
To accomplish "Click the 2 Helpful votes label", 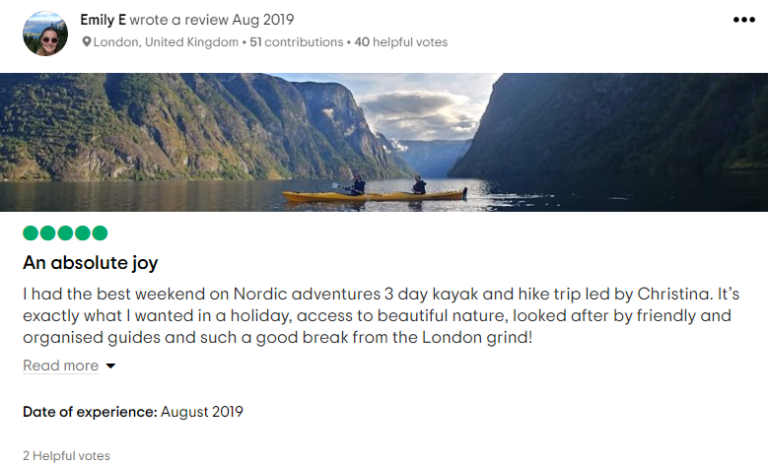I will point(66,456).
